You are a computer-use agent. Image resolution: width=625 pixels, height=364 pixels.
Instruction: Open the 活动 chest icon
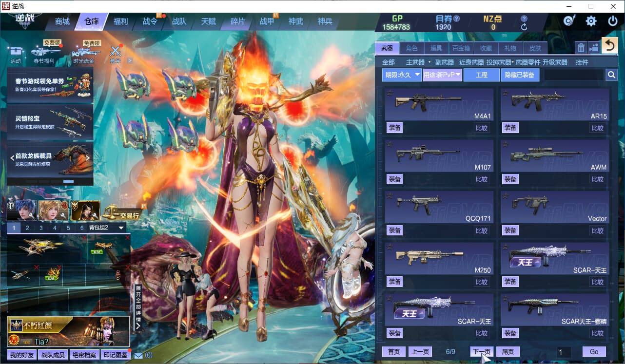tap(16, 54)
